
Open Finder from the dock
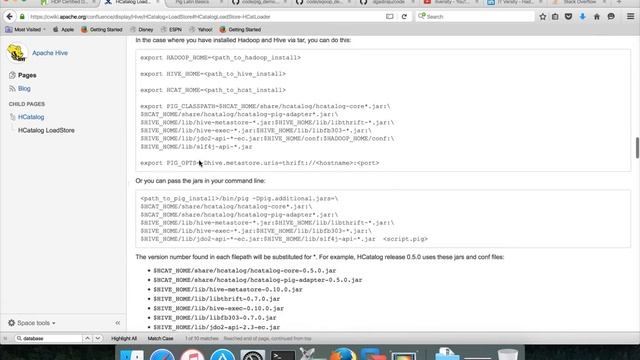(x=132, y=354)
